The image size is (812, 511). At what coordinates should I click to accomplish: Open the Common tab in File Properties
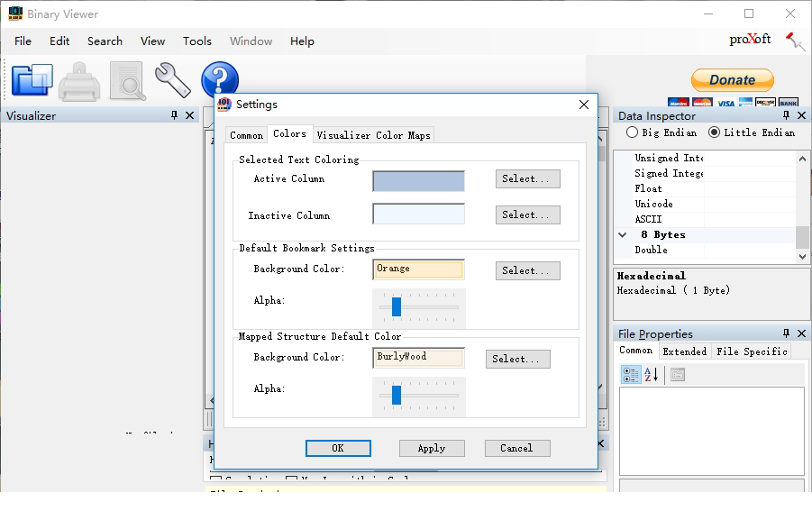[636, 351]
